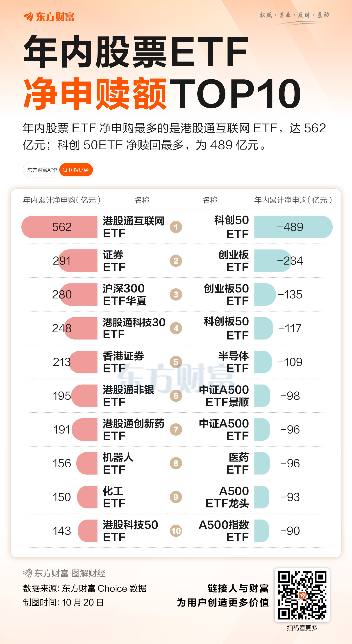352x644 pixels.
Task: Click the 扫码看更多 text below the QR code
Action: point(302,628)
